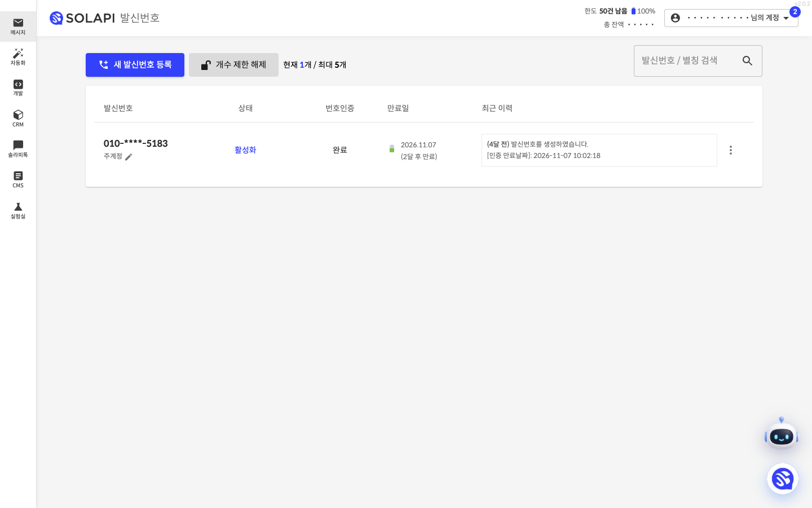Screen dimensions: 812x508
Task: Click the 100% limit battery icon
Action: [633, 11]
